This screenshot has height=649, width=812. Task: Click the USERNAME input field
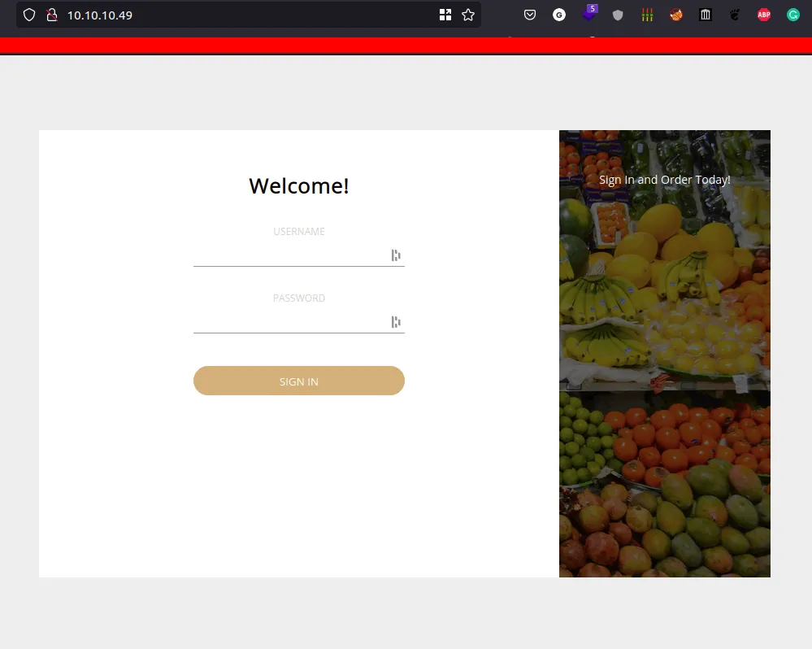pos(299,255)
